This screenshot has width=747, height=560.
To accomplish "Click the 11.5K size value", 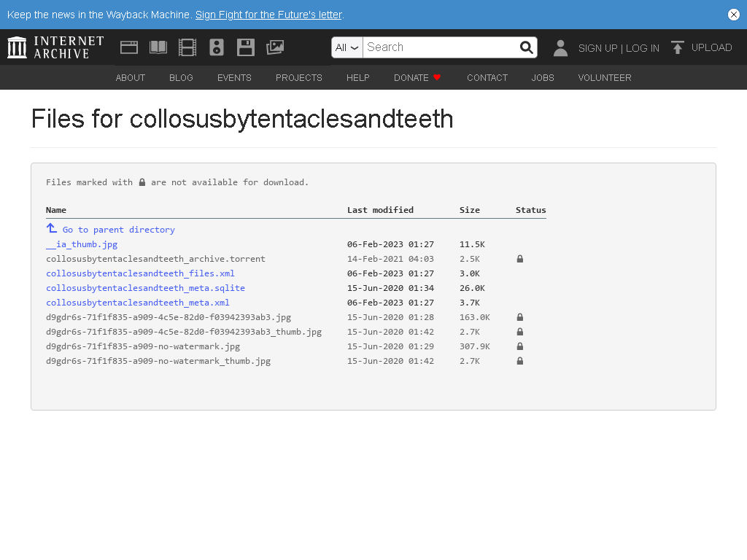I will (472, 244).
